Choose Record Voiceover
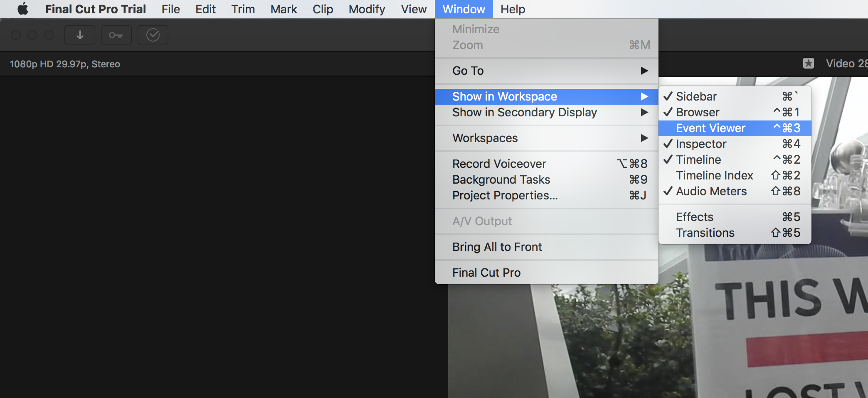Viewport: 868px width, 398px height. tap(546, 164)
